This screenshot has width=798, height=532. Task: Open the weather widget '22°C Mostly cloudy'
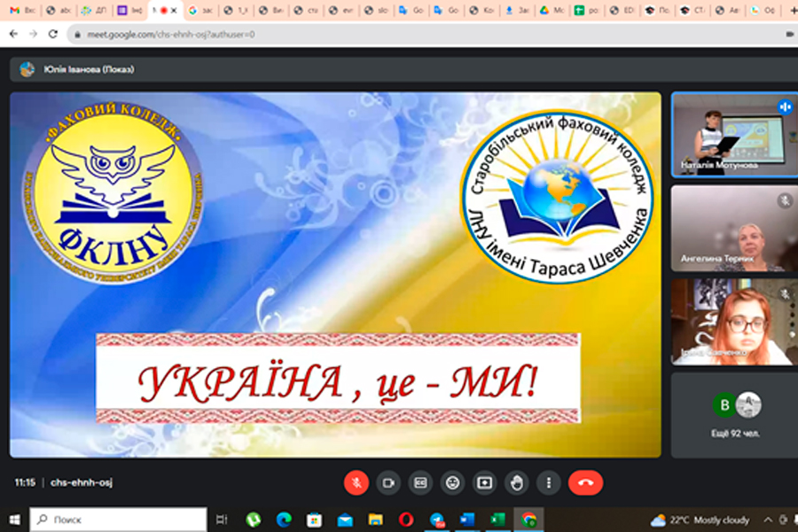click(700, 520)
